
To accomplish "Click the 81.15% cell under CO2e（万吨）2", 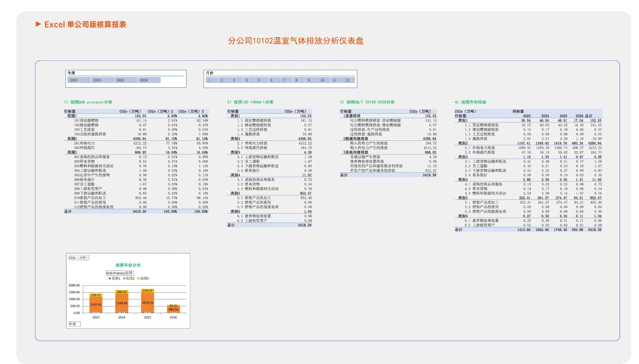I will 171,139.
